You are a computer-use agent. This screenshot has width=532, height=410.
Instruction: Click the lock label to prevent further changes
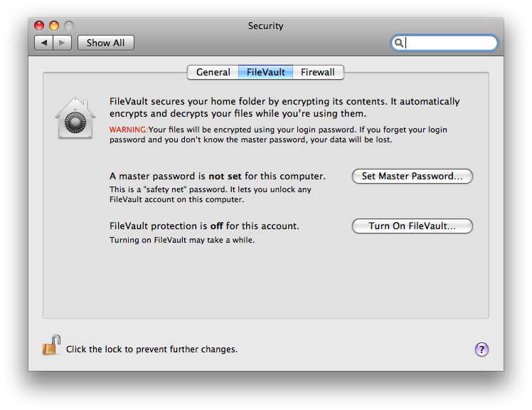pos(151,349)
